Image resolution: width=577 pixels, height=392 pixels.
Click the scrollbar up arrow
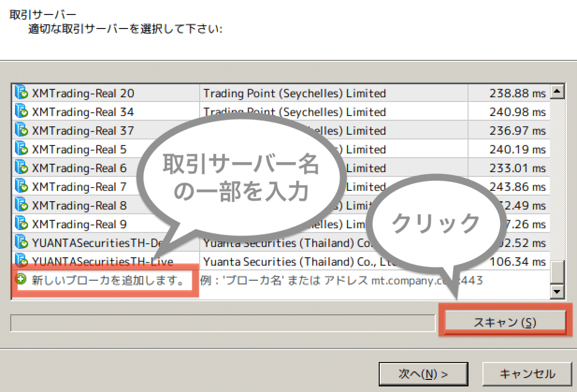[x=556, y=91]
